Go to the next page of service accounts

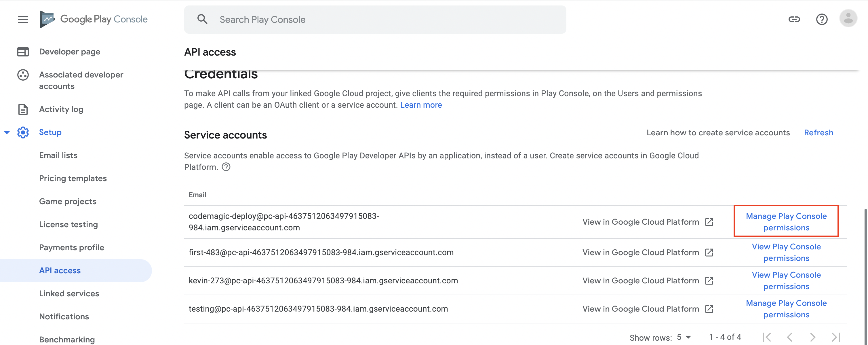click(812, 337)
